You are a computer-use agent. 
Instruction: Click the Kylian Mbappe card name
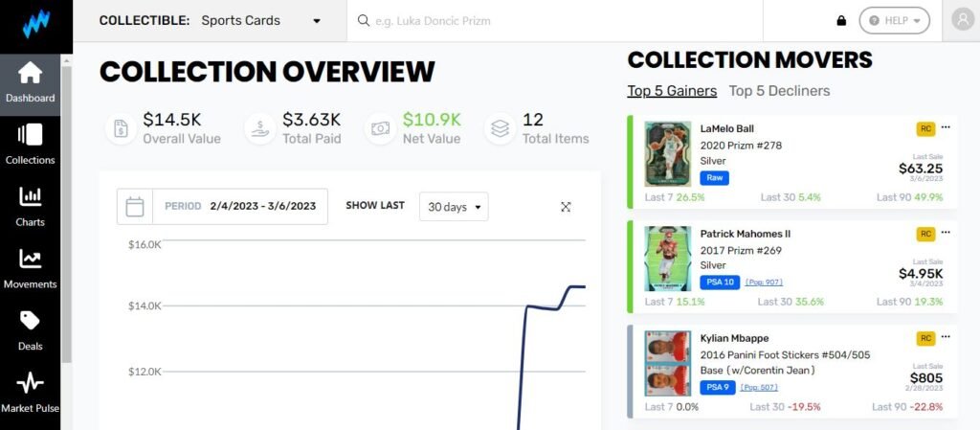pyautogui.click(x=734, y=338)
